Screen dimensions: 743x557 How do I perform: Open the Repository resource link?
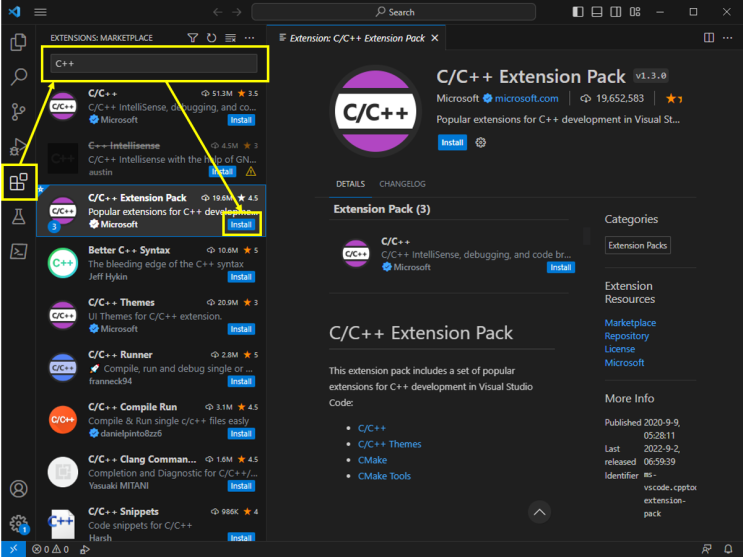(x=626, y=336)
